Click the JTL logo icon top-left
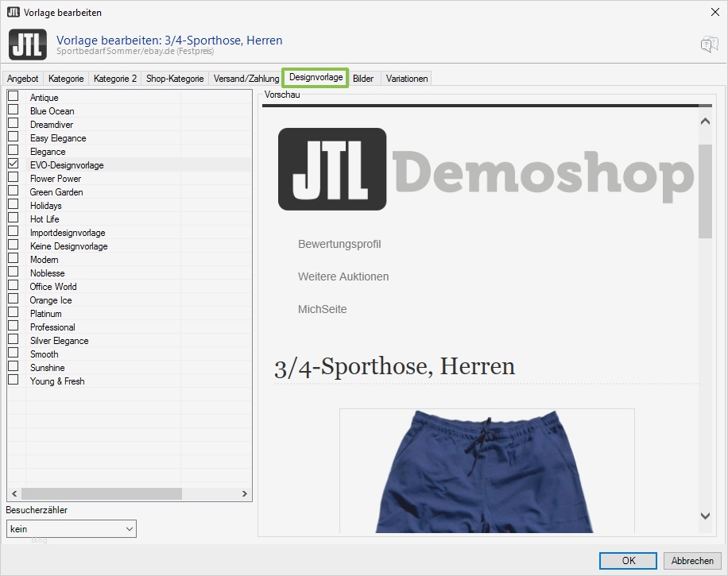Image resolution: width=728 pixels, height=576 pixels. pyautogui.click(x=27, y=44)
